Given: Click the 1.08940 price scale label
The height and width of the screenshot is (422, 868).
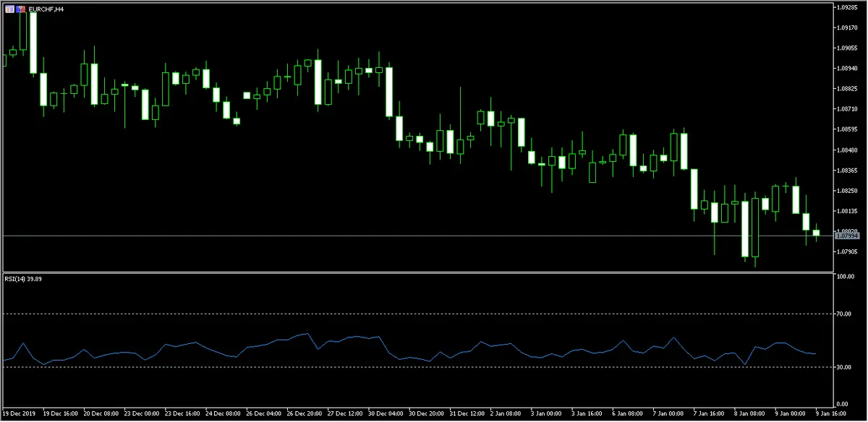Looking at the screenshot, I should coord(847,68).
